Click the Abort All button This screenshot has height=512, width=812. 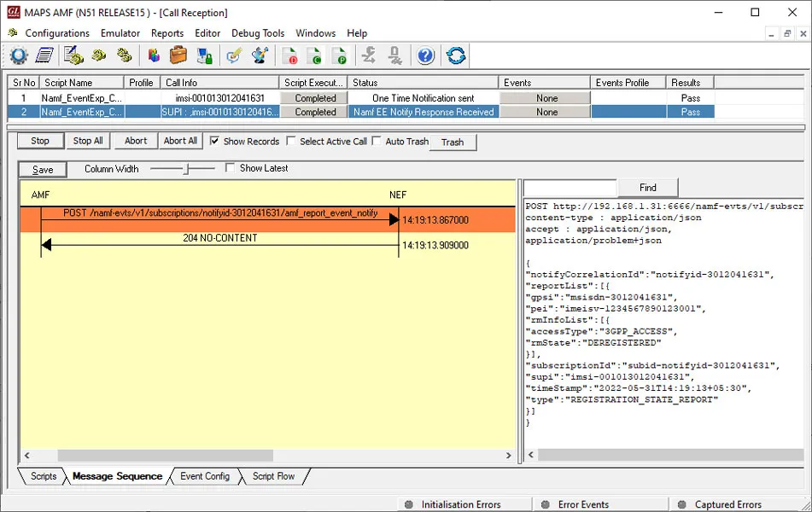pos(180,141)
